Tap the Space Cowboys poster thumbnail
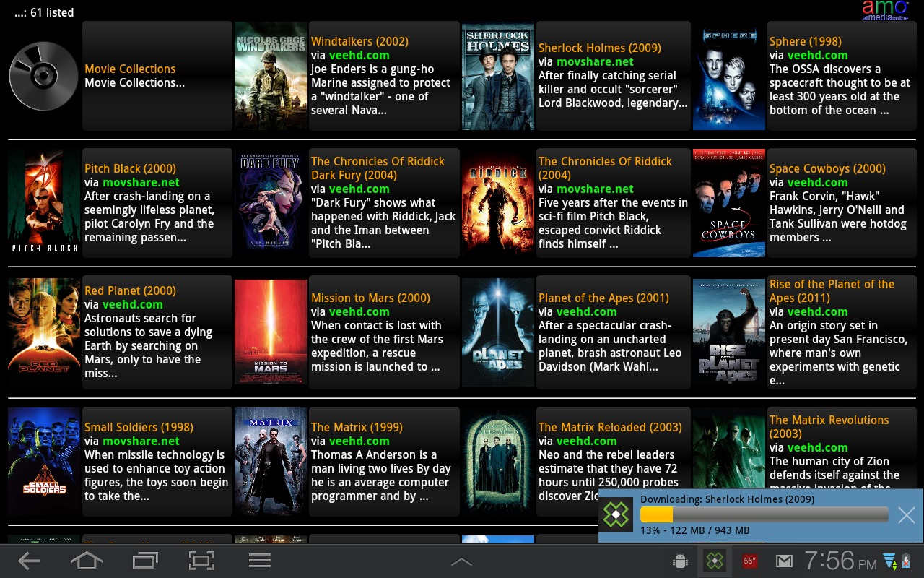924x578 pixels. coord(728,202)
